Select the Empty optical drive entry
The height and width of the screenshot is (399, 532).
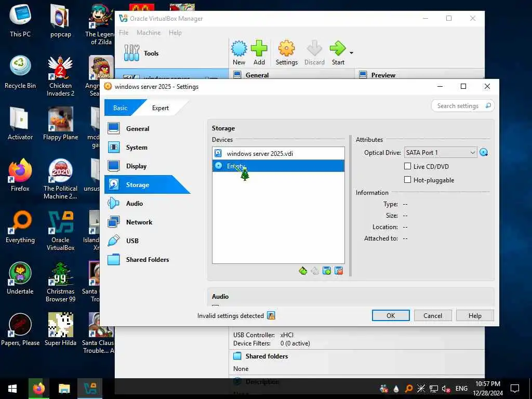coord(278,166)
